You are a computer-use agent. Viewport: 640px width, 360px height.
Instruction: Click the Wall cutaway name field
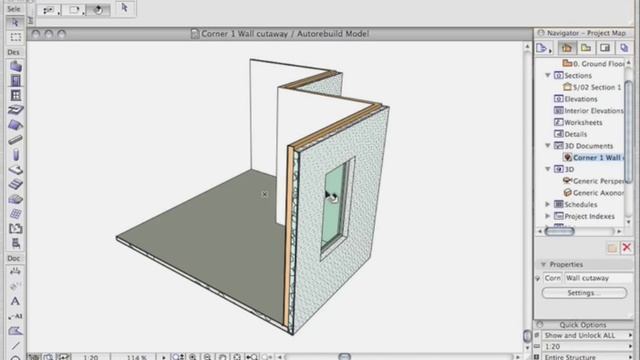pos(598,278)
